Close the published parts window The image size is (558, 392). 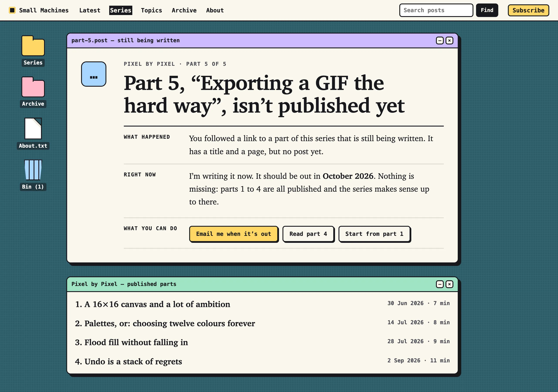point(449,284)
